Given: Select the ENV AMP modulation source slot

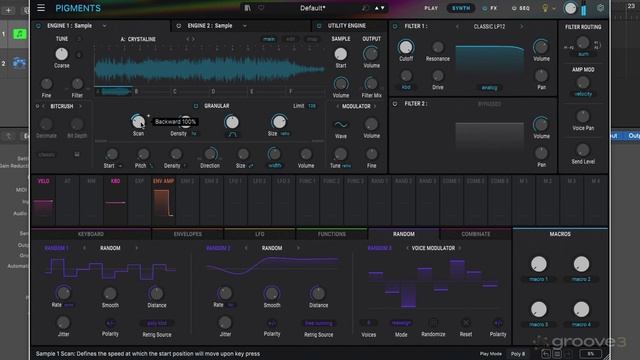Looking at the screenshot, I should pyautogui.click(x=163, y=200).
